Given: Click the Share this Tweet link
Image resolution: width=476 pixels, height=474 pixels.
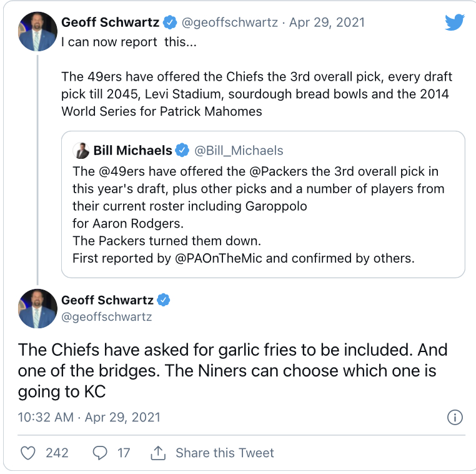Looking at the screenshot, I should (225, 453).
